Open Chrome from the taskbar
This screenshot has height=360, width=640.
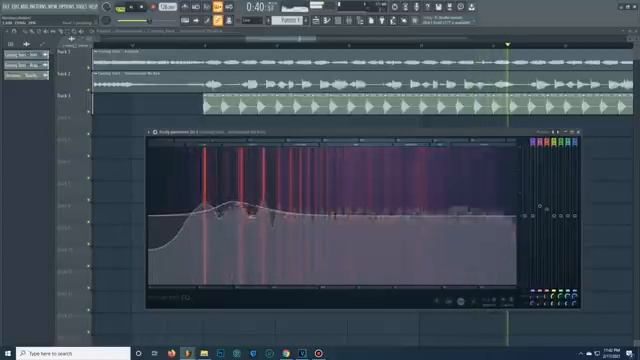click(286, 353)
